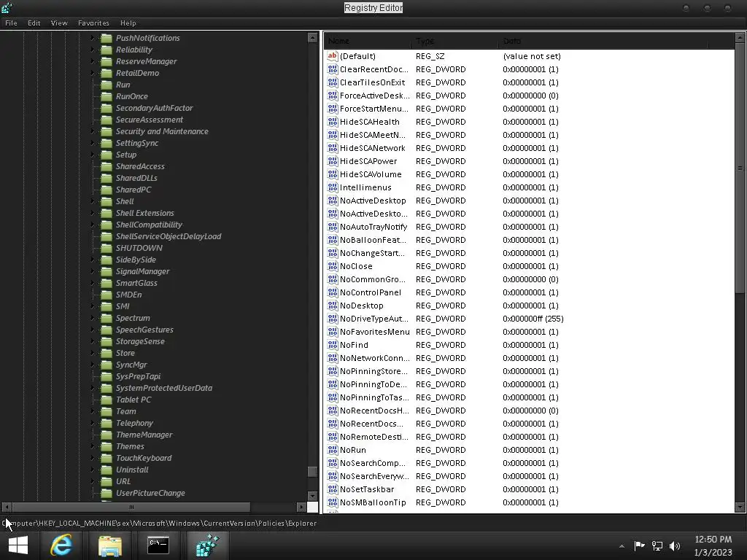Click the volume speaker tray icon
747x560 pixels.
click(675, 546)
